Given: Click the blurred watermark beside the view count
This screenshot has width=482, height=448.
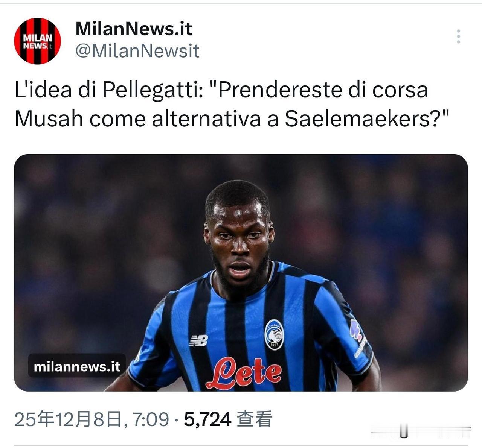Looking at the screenshot, I should tap(421, 431).
